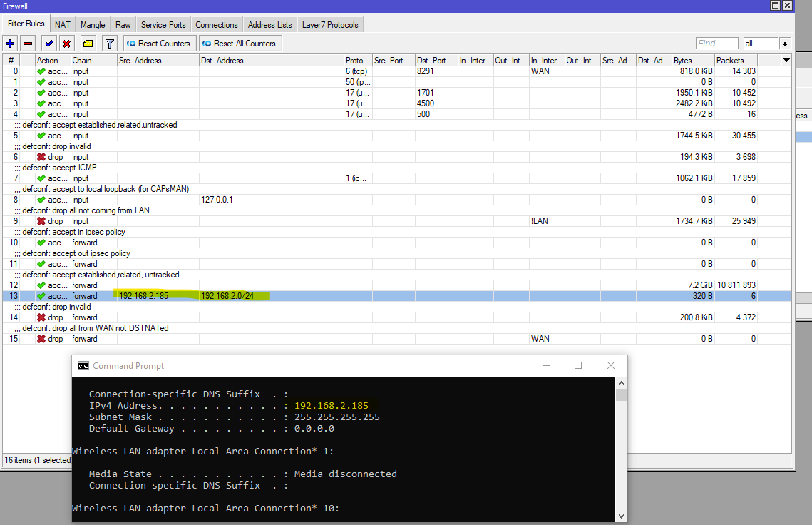
Task: Remove the selected rule with the minus icon
Action: pyautogui.click(x=28, y=44)
